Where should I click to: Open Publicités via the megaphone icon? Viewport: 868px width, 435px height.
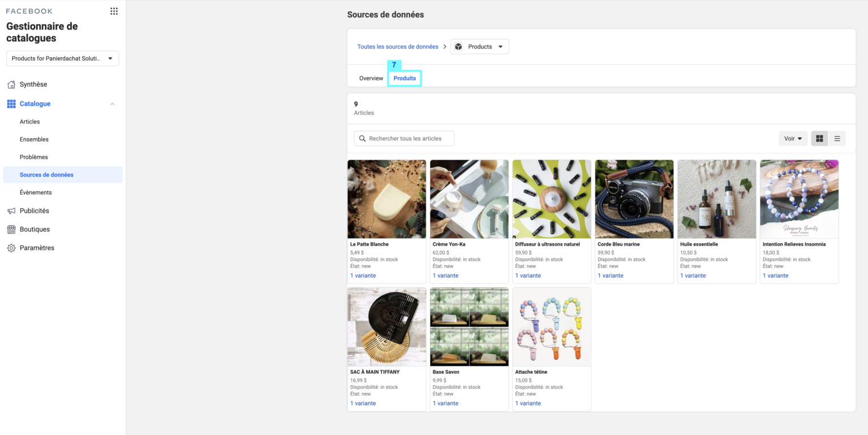[x=12, y=210]
